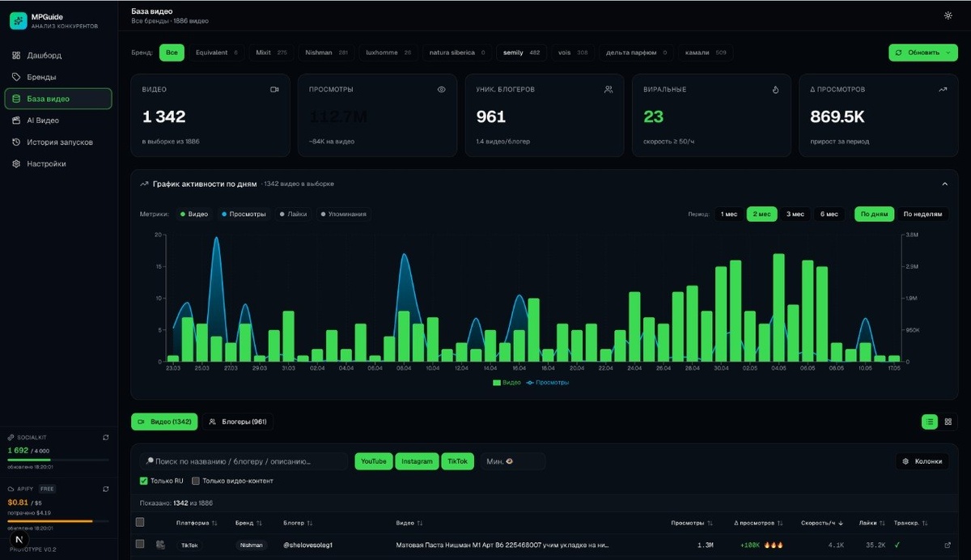Filter by brand semily
The height and width of the screenshot is (560, 971).
click(521, 53)
